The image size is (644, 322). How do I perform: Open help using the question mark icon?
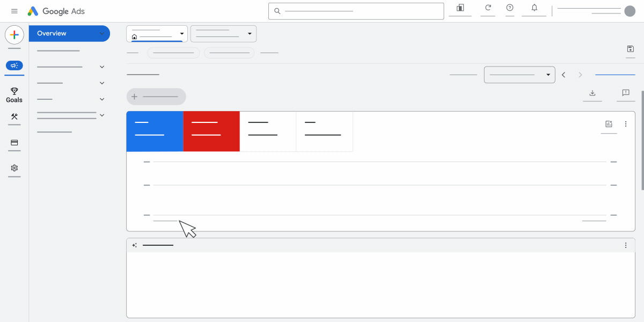[x=509, y=9]
